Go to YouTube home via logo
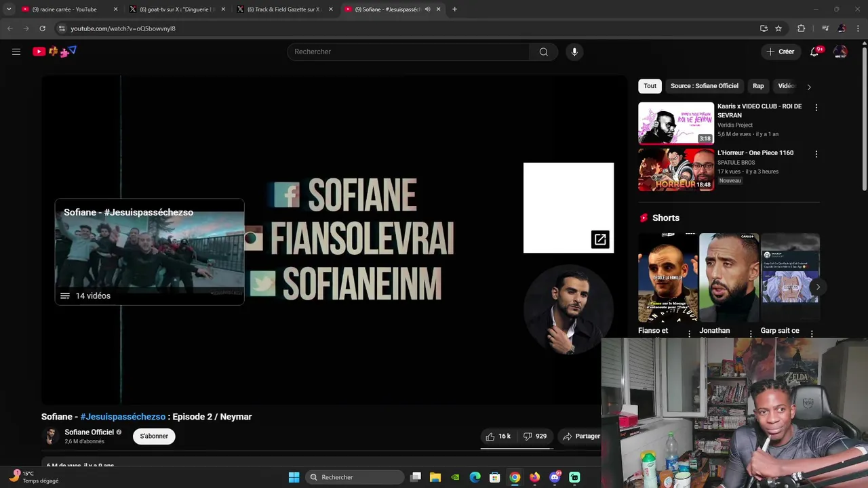The width and height of the screenshot is (868, 488). 54,52
